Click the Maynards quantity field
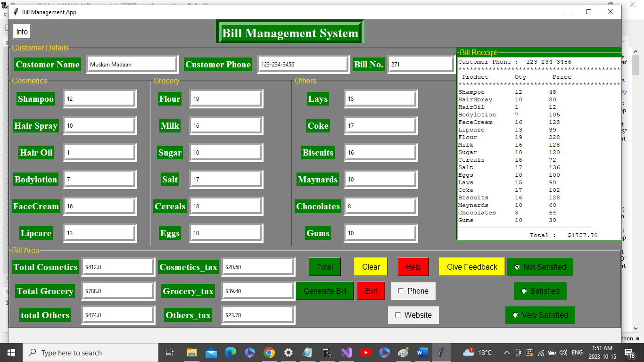 pyautogui.click(x=380, y=180)
